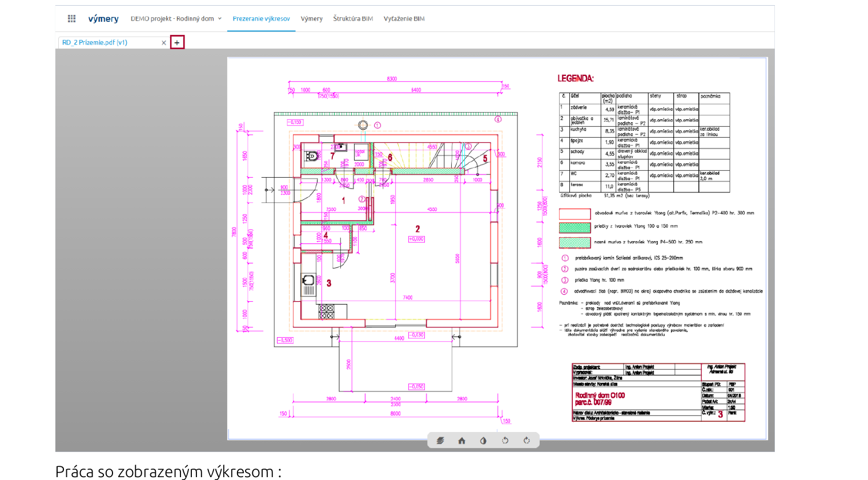Rotate drawing clockwise
The width and height of the screenshot is (868, 480).
527,441
